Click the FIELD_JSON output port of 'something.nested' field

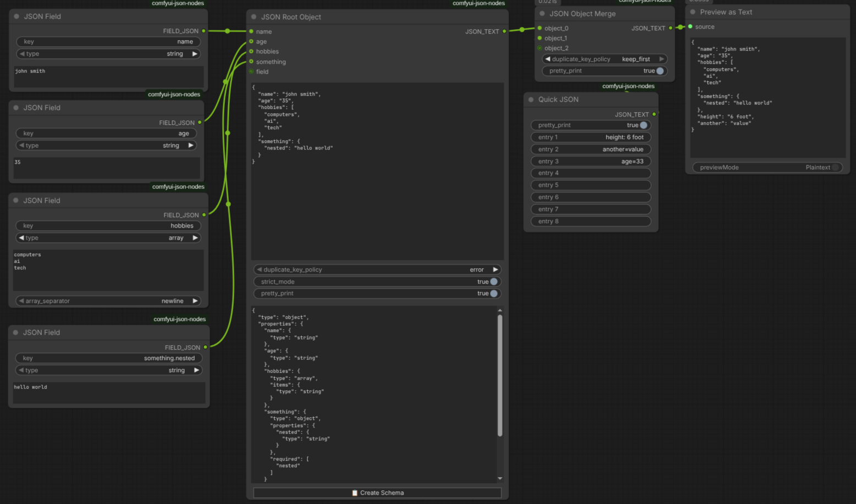tap(206, 347)
